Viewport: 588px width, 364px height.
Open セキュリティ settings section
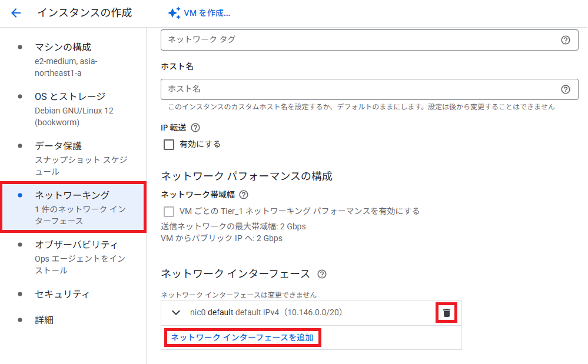pos(62,294)
